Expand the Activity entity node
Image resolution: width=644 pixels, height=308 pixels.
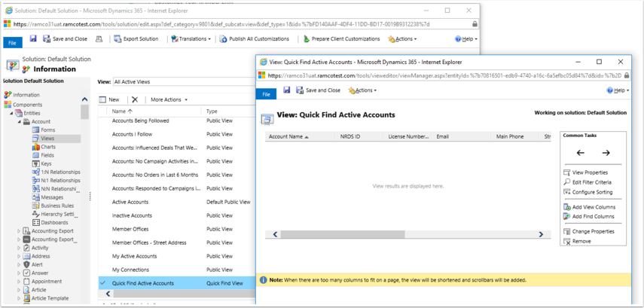19,248
